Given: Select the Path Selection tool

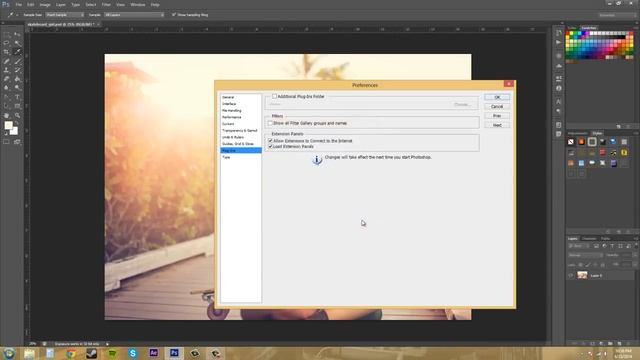Looking at the screenshot, I should click(x=6, y=106).
